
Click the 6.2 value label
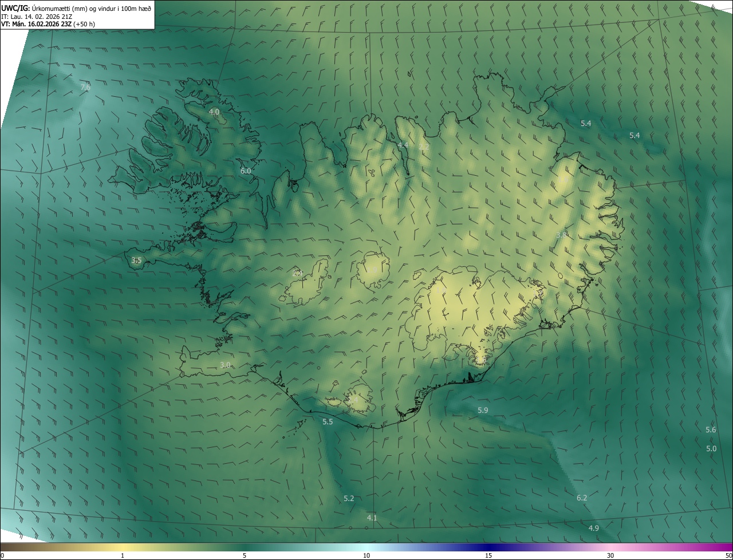[582, 498]
